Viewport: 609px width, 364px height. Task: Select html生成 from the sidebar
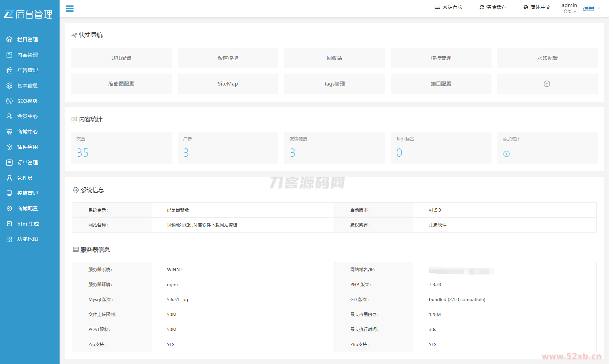tap(28, 224)
